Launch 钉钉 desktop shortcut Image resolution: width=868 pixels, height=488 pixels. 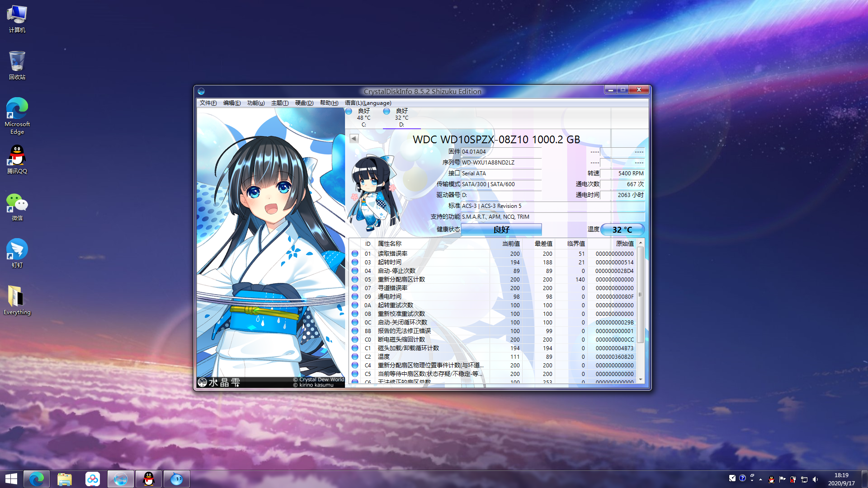point(17,253)
